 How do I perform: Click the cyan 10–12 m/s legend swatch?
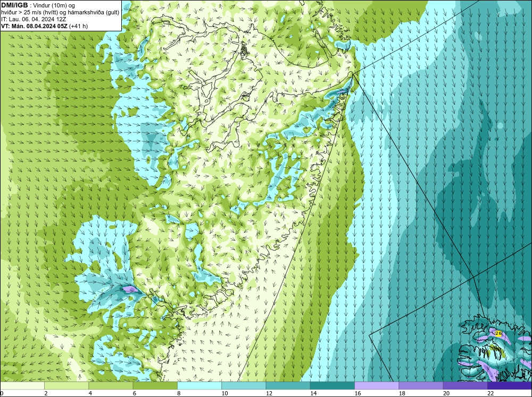(x=244, y=385)
